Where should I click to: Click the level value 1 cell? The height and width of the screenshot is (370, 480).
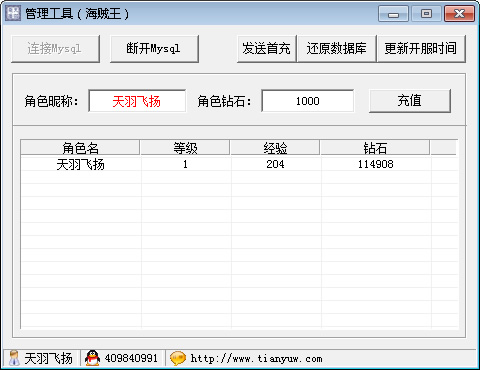185,164
